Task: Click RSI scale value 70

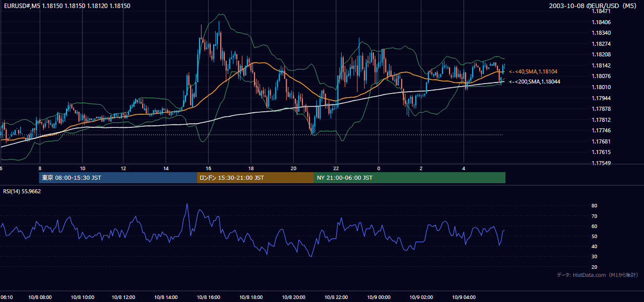Action: tap(594, 216)
